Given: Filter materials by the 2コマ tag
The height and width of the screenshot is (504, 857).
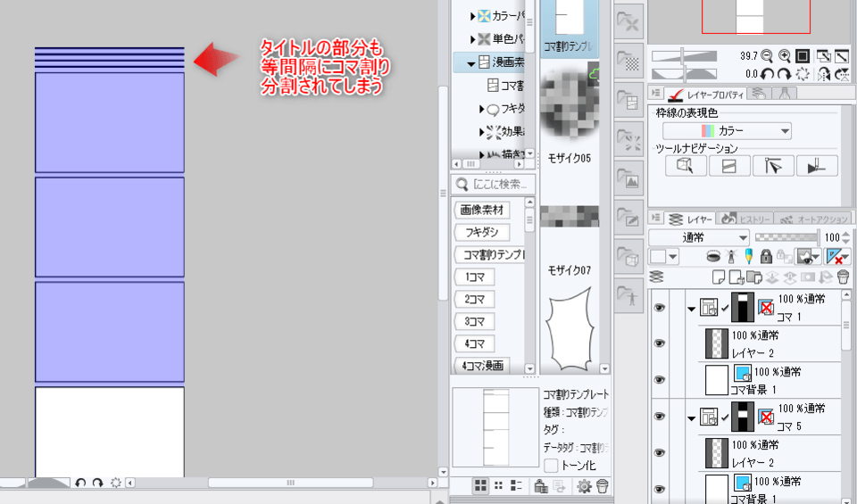Looking at the screenshot, I should (x=474, y=299).
